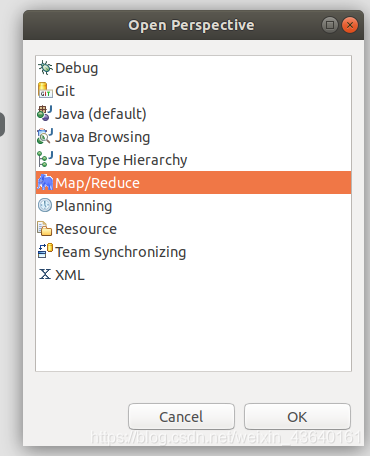The height and width of the screenshot is (456, 370).
Task: Click the Java (default) perspective icon
Action: [x=45, y=114]
